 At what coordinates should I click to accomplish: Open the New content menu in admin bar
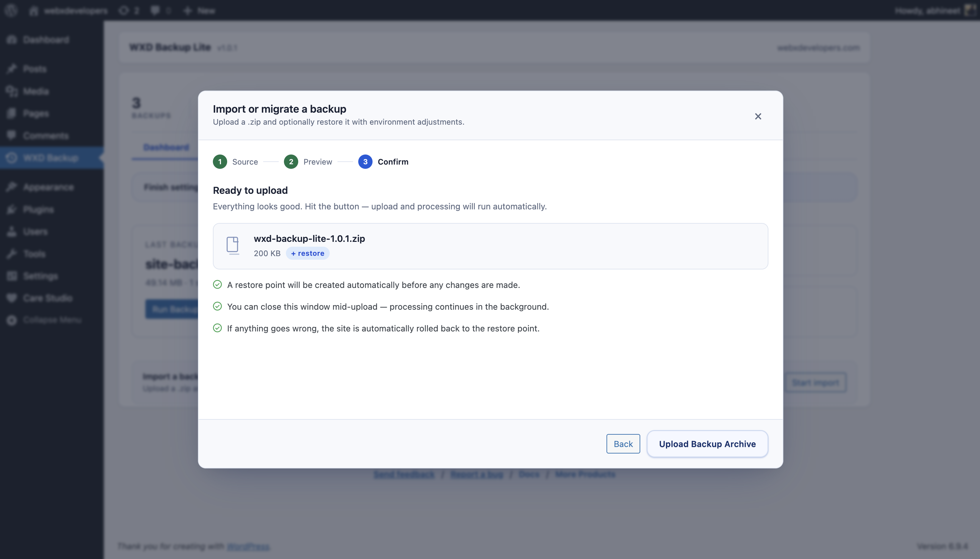click(199, 10)
